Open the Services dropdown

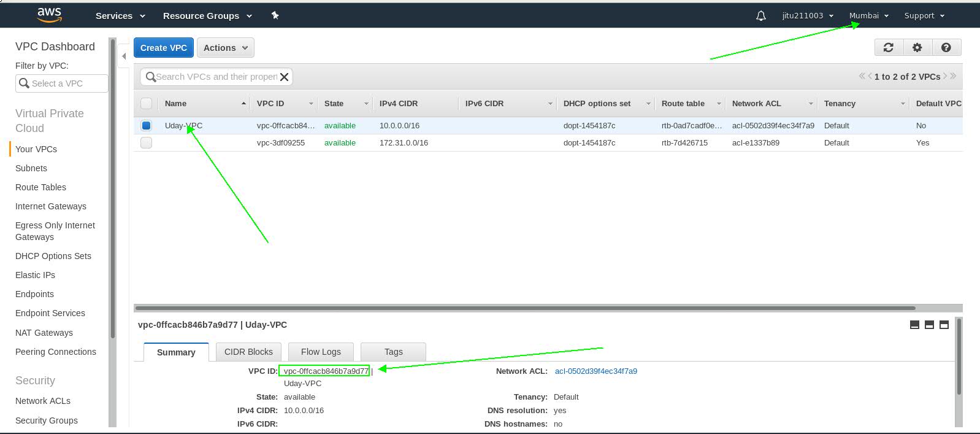pyautogui.click(x=120, y=16)
